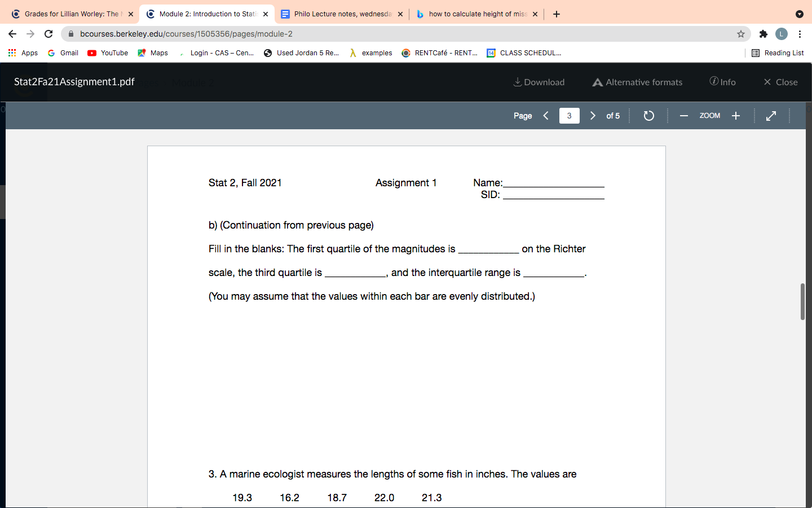The width and height of the screenshot is (812, 508).
Task: Bookmark this page with the star
Action: (740, 34)
